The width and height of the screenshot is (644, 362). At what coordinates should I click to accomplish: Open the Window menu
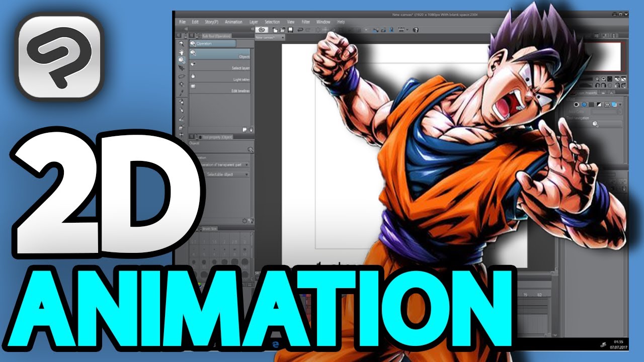click(323, 22)
